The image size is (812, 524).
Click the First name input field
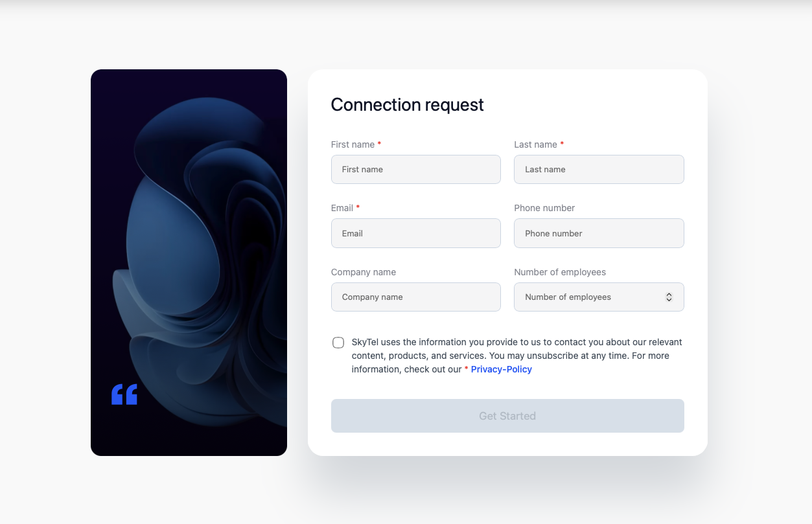pyautogui.click(x=415, y=169)
